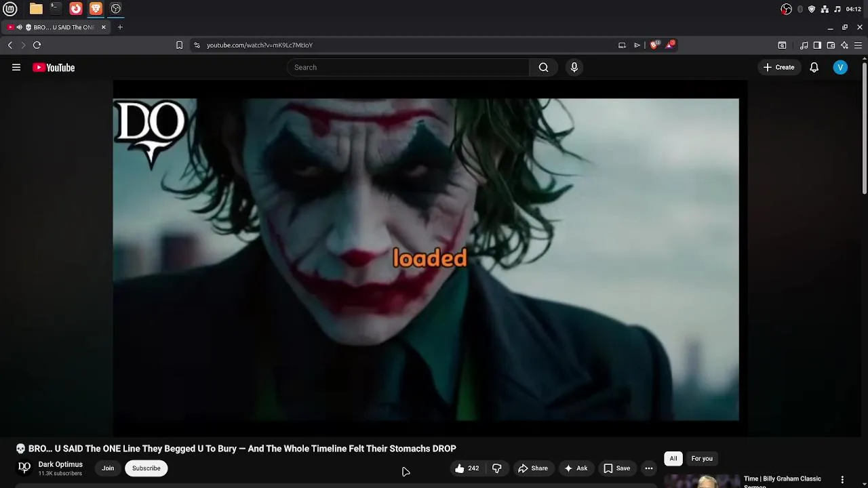Open Dark Optimus channel avatar

pyautogui.click(x=24, y=468)
